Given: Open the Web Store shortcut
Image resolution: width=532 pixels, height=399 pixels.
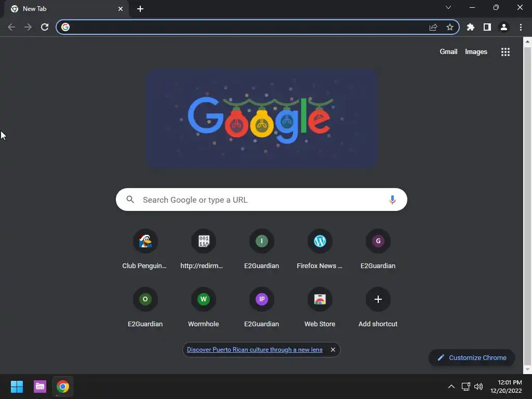Looking at the screenshot, I should coord(320,308).
